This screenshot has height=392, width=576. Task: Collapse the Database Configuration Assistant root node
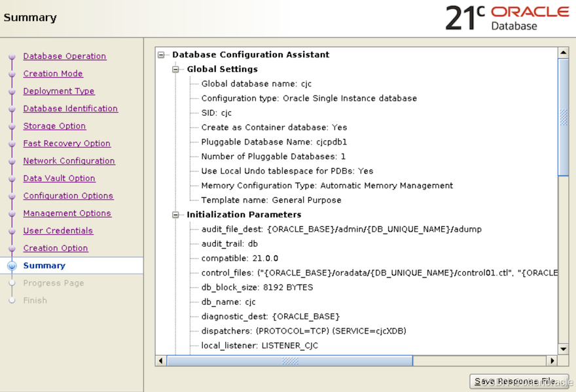coord(161,55)
